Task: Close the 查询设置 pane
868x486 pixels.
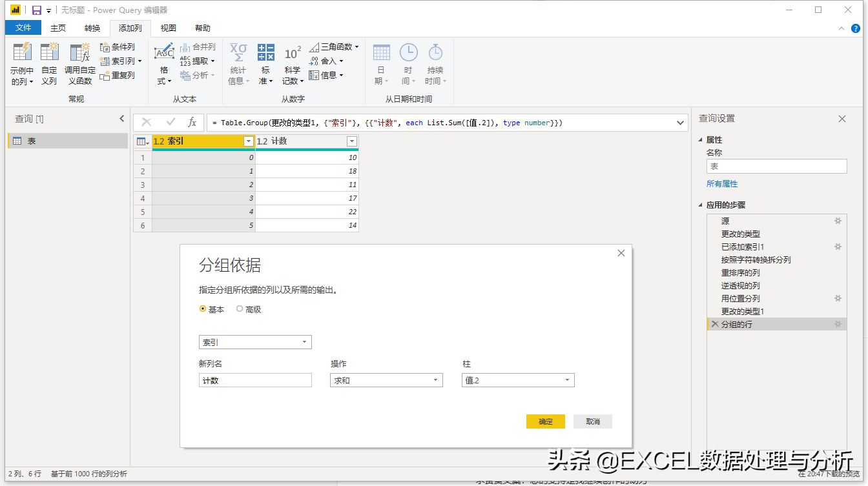Action: [842, 119]
